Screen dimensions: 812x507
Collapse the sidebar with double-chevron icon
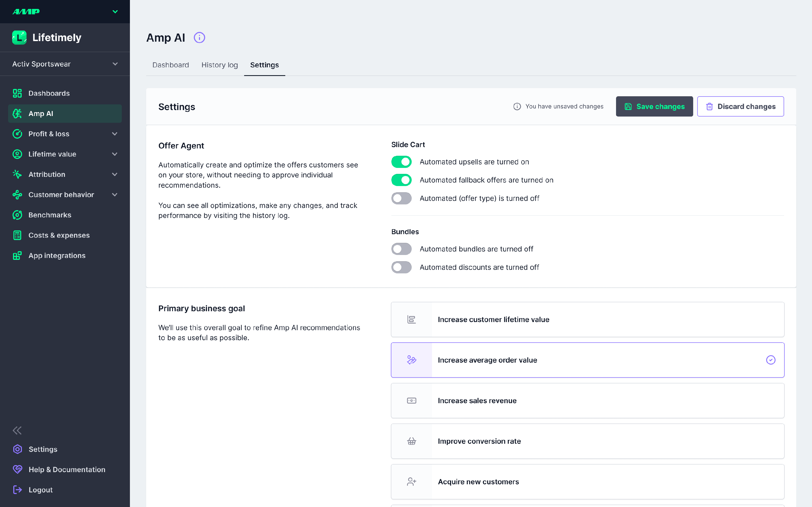17,430
